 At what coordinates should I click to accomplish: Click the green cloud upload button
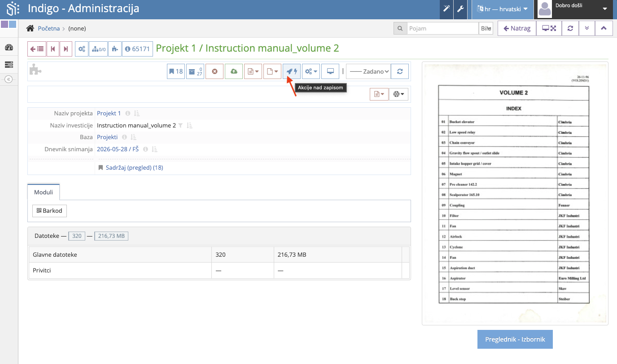[234, 71]
